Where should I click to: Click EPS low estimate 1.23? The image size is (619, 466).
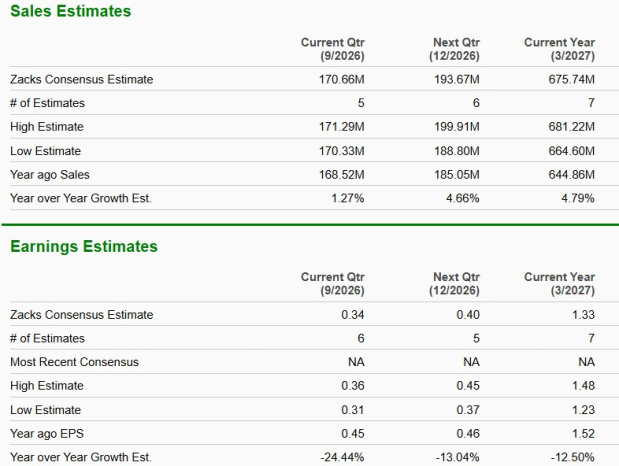coord(583,410)
